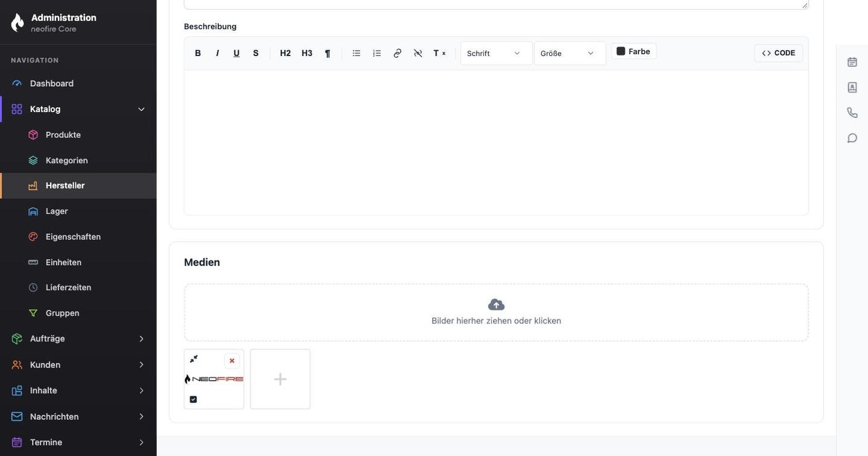Image resolution: width=868 pixels, height=456 pixels.
Task: Add a new media tile with plus
Action: [280, 379]
